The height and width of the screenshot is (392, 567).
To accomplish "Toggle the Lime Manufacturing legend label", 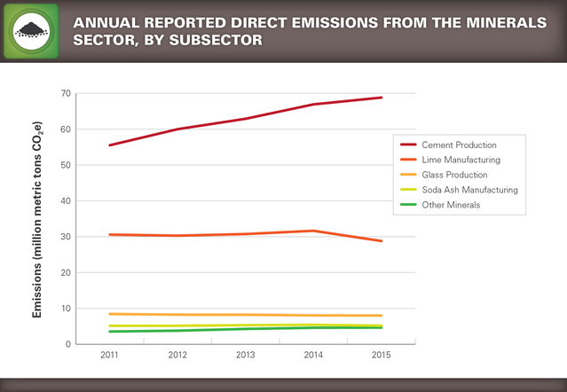I will [x=461, y=160].
